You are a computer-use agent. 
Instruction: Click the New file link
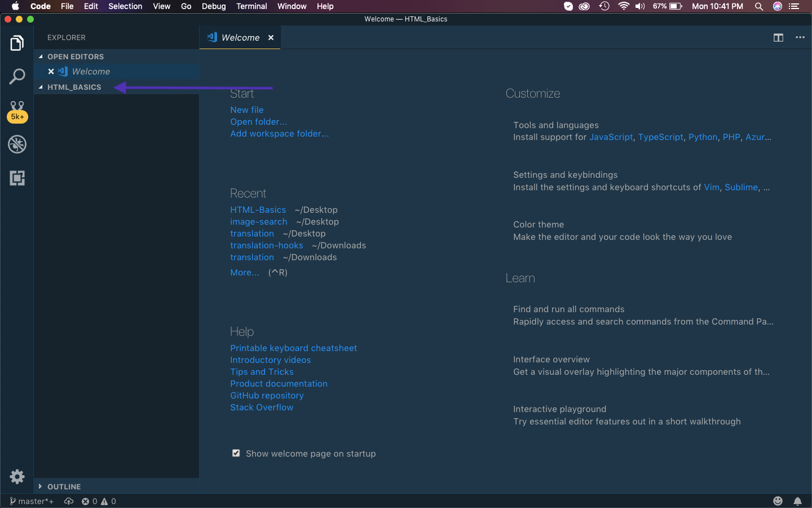(247, 110)
